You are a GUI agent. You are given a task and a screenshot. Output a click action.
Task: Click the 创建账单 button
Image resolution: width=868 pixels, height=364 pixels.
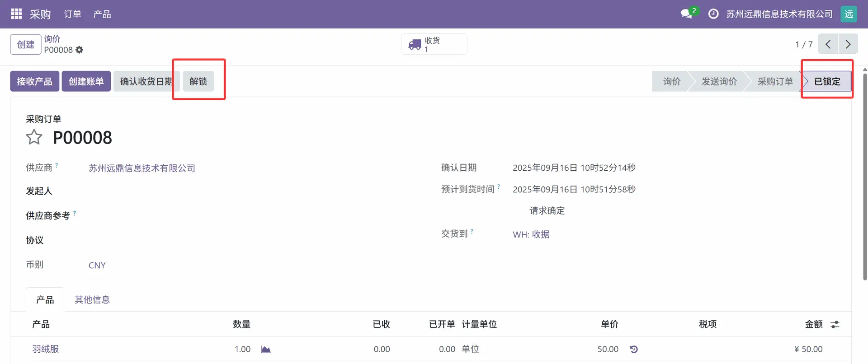(86, 81)
